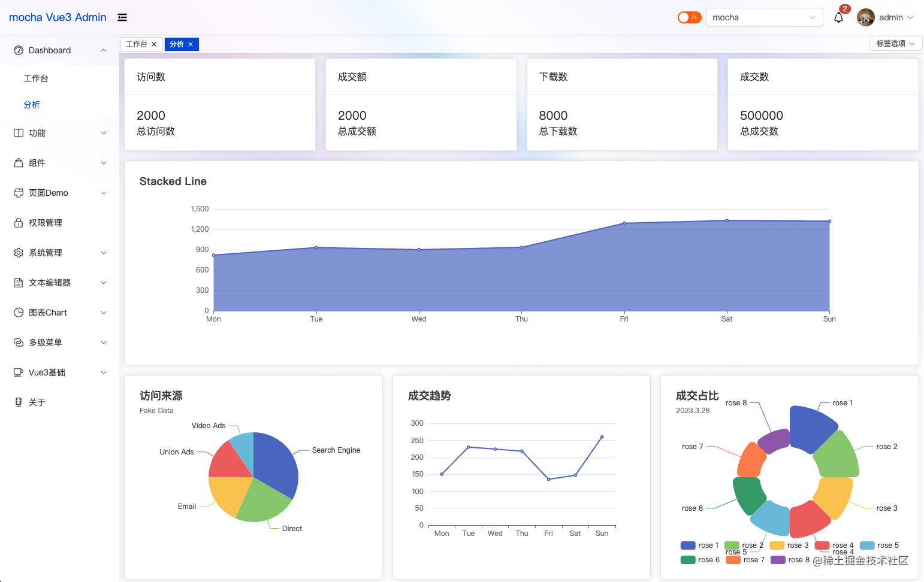This screenshot has height=582, width=924.
Task: Click the 多级菜单 icon in sidebar
Action: pyautogui.click(x=19, y=342)
